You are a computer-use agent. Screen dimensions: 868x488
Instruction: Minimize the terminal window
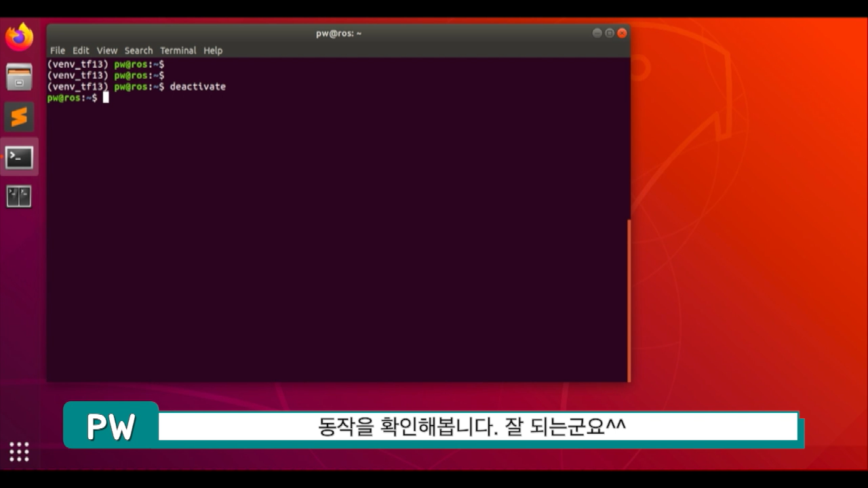tap(597, 33)
